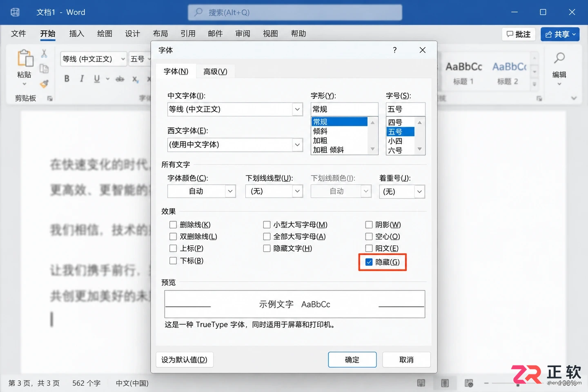Image resolution: width=588 pixels, height=392 pixels.
Task: Open the 下划线线型 dropdown
Action: click(297, 191)
